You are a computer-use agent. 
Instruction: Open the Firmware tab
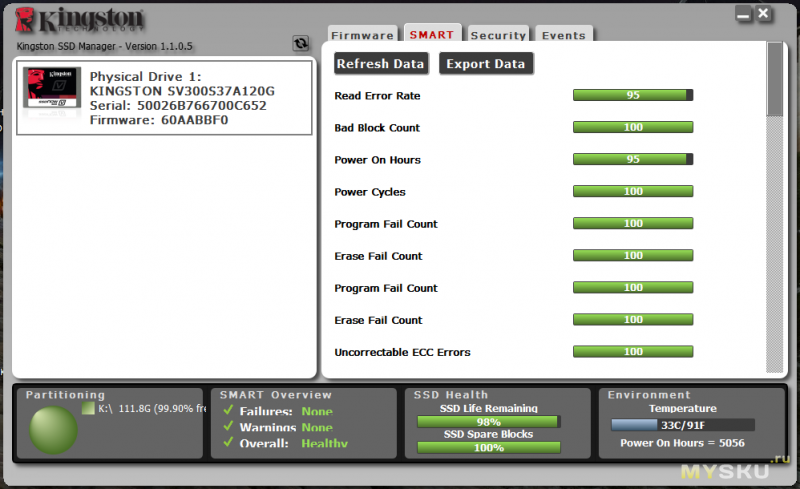[362, 34]
